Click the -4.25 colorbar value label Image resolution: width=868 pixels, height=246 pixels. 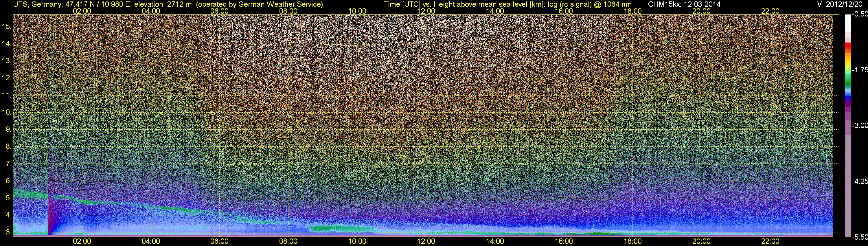point(860,181)
